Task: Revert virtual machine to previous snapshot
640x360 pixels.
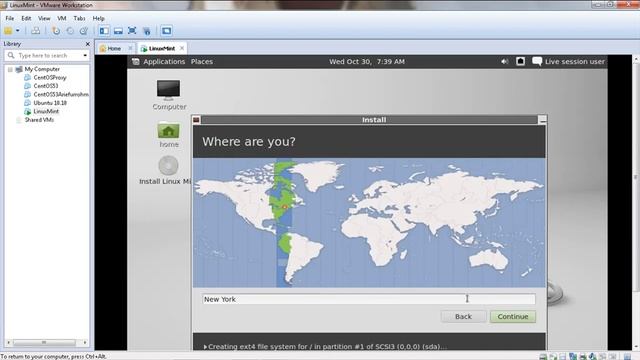Action: click(x=70, y=31)
